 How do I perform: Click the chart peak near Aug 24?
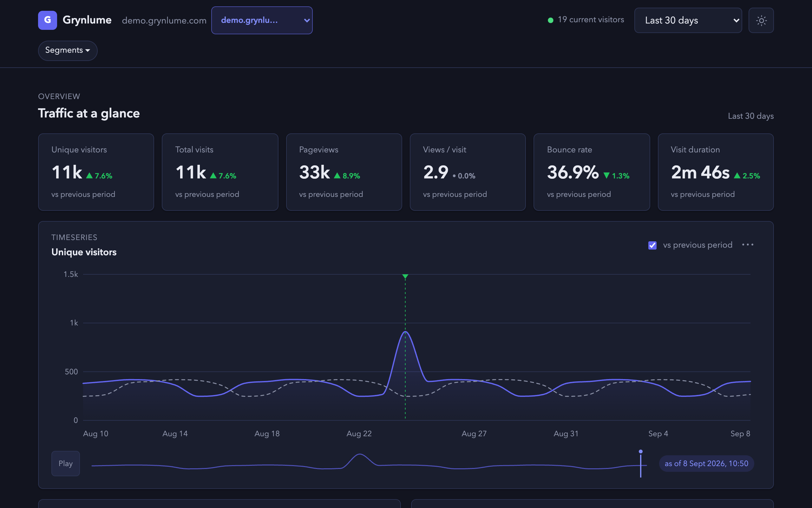405,332
